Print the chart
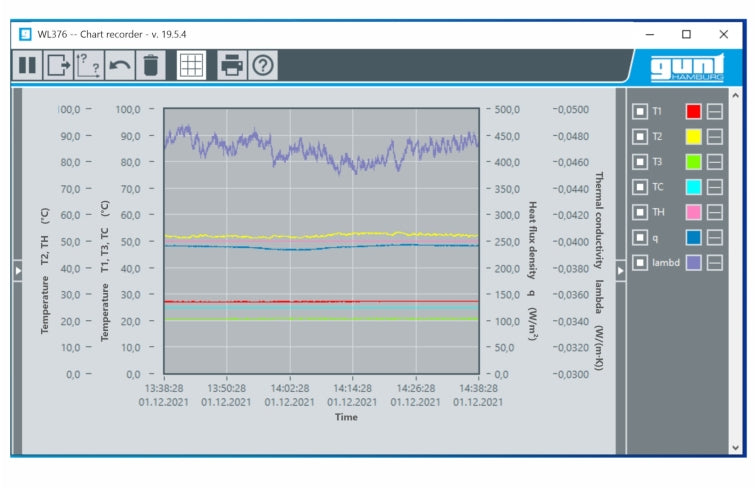Image resolution: width=755 pixels, height=488 pixels. point(232,66)
